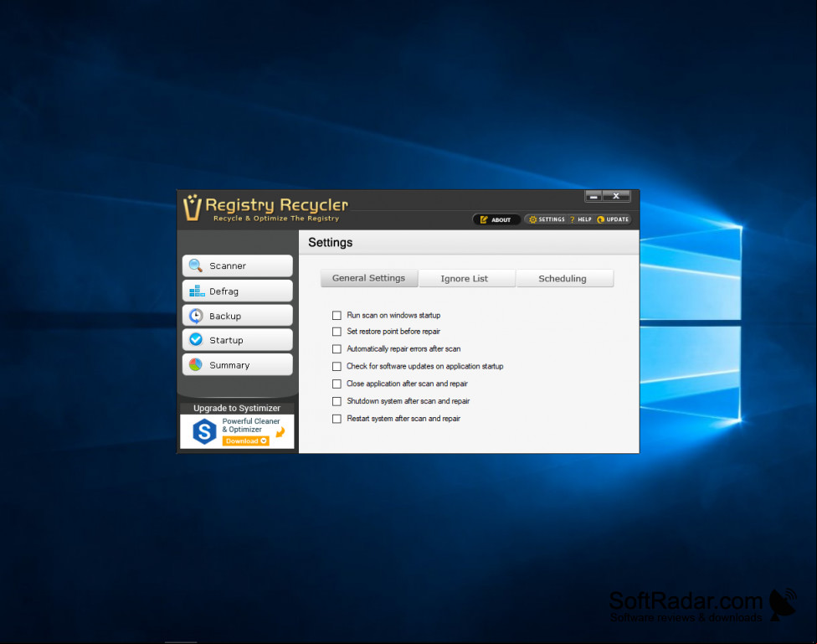817x644 pixels.
Task: Toggle Shutdown system after scan and repair
Action: click(337, 401)
